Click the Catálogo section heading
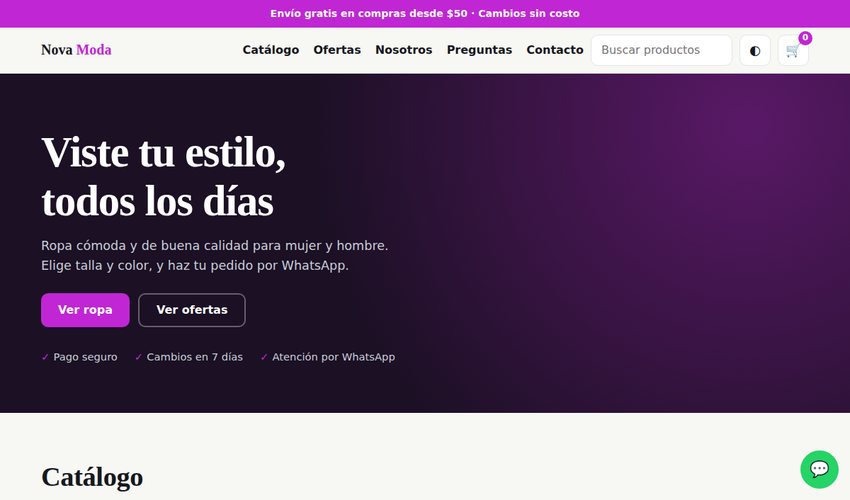Screen dimensions: 850x500 92,477
